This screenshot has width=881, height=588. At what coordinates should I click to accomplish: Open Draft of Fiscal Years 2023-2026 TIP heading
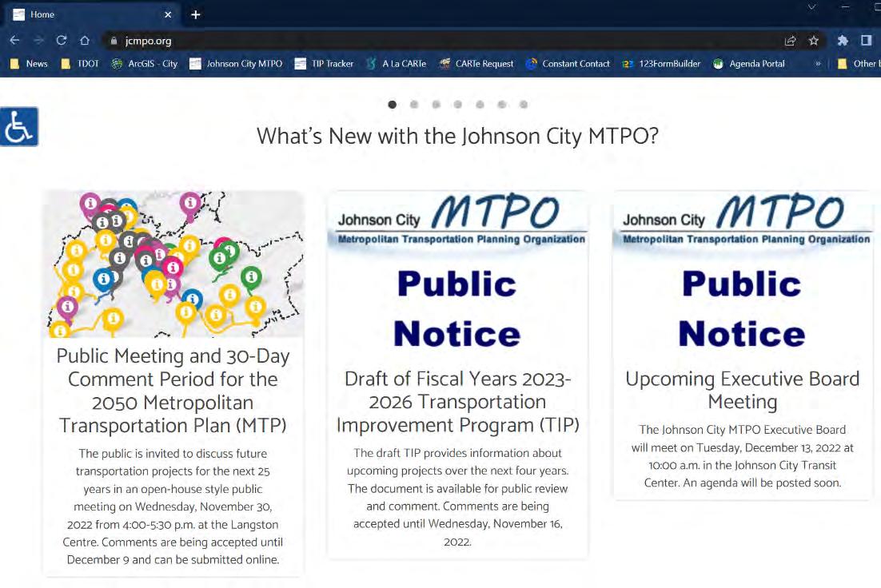pyautogui.click(x=457, y=402)
